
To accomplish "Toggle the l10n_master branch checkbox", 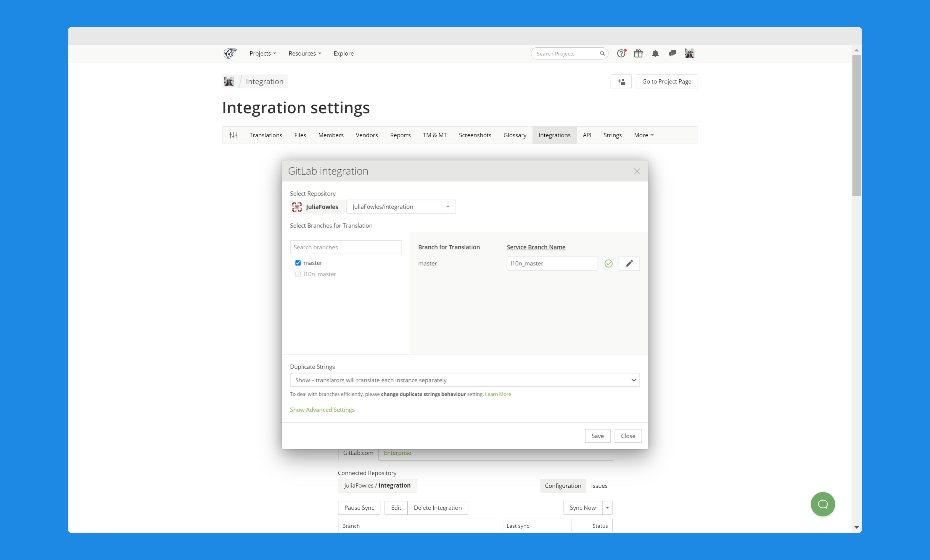I will (298, 274).
